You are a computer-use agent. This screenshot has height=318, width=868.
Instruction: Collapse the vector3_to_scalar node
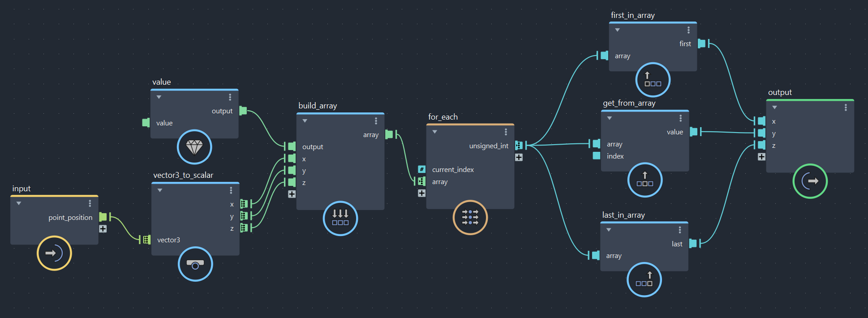tap(160, 190)
